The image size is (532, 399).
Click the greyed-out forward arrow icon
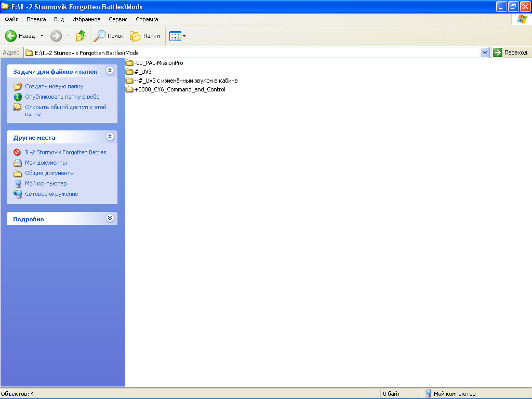click(x=56, y=36)
